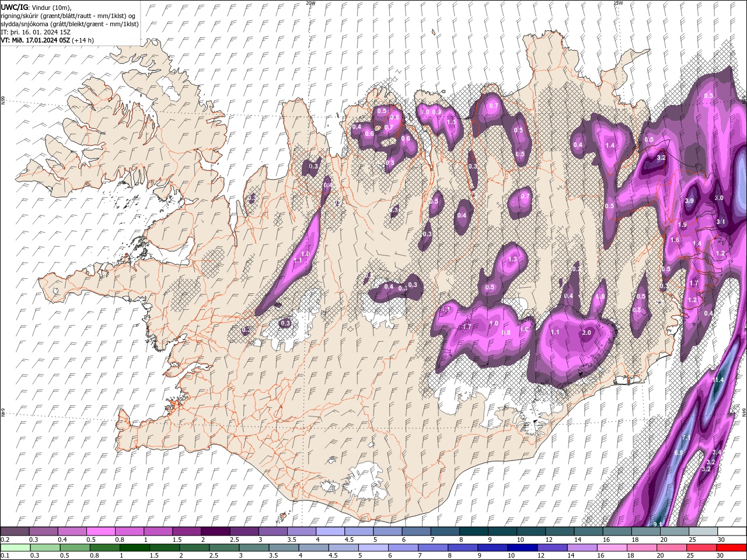Pick the bottom-row legend swatch between 25 and 30
Image resolution: width=747 pixels, height=560 pixels.
pos(703,548)
